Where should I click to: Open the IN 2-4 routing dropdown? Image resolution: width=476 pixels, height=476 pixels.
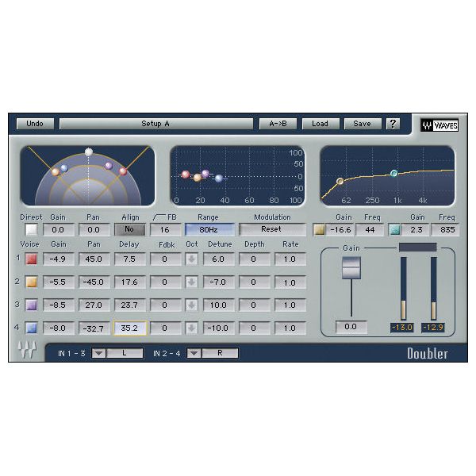(194, 353)
